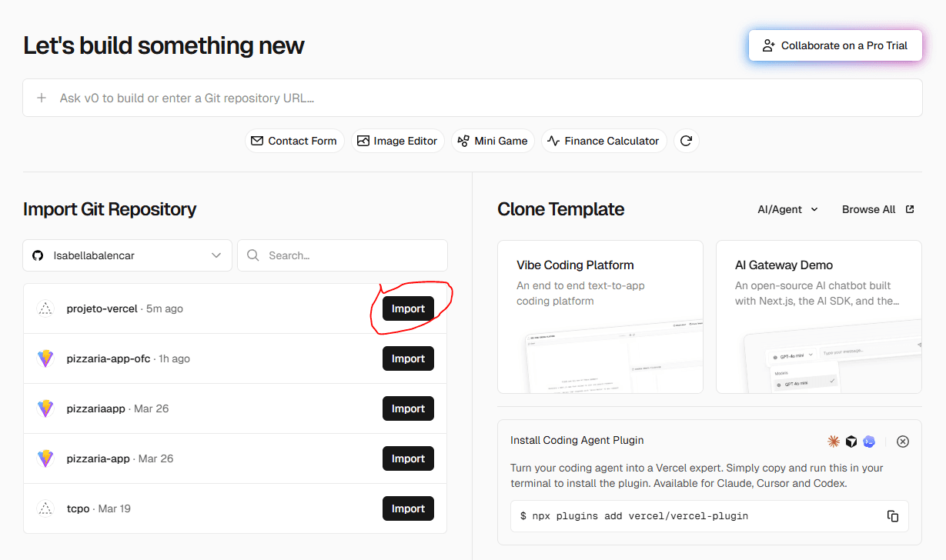Pick the Mini Game suggestion chip
Screen dimensions: 946x560
point(493,141)
